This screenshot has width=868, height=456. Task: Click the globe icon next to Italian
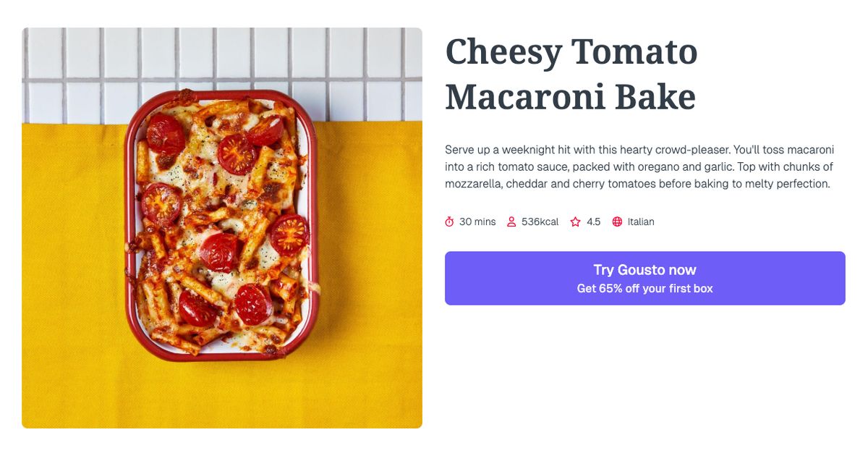click(x=618, y=221)
